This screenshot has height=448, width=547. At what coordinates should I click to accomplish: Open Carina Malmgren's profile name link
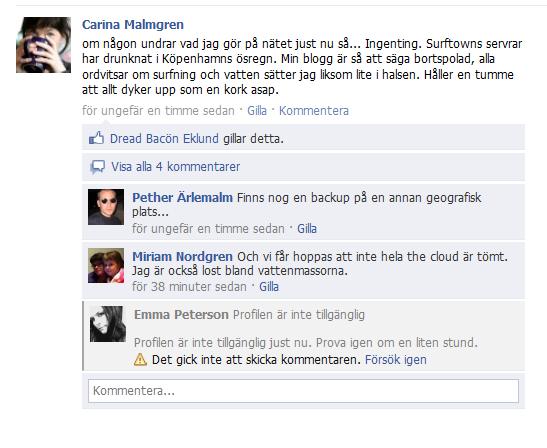tap(133, 24)
